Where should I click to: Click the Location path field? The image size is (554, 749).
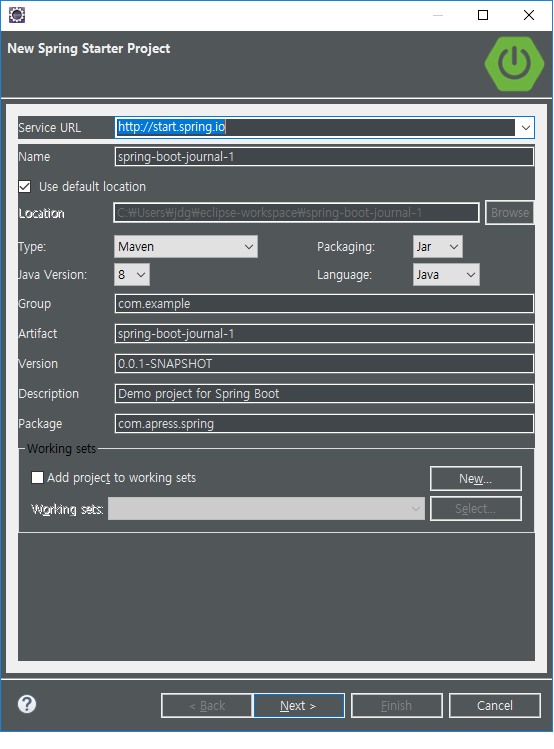point(296,213)
